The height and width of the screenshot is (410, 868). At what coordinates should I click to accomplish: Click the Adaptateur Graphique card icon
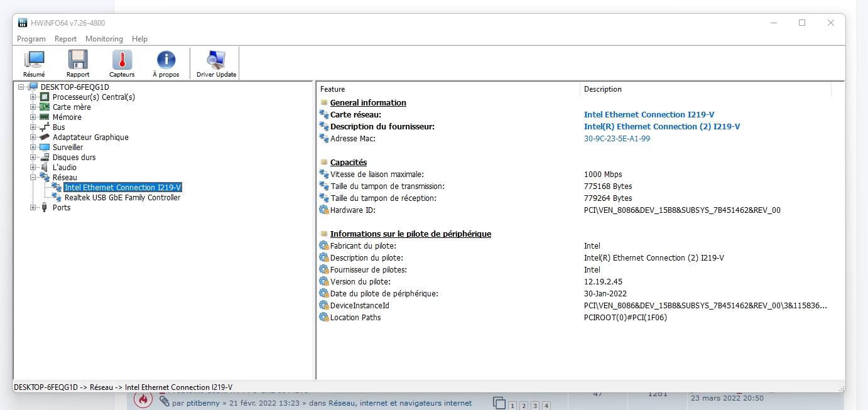coord(45,138)
